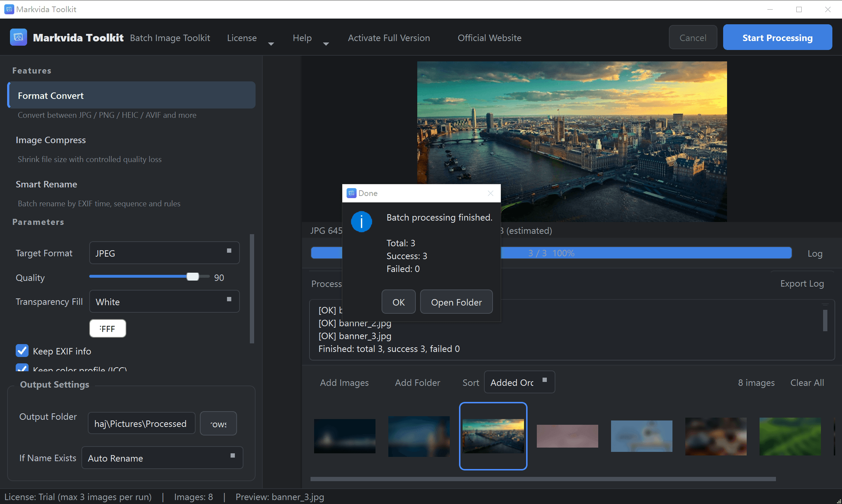Select the Smart Rename feature
842x504 pixels.
(46, 184)
